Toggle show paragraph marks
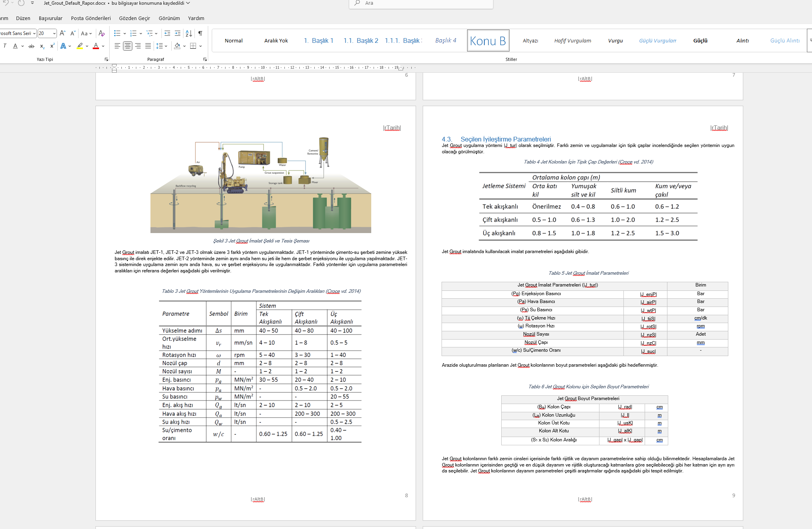The width and height of the screenshot is (812, 529). point(200,33)
